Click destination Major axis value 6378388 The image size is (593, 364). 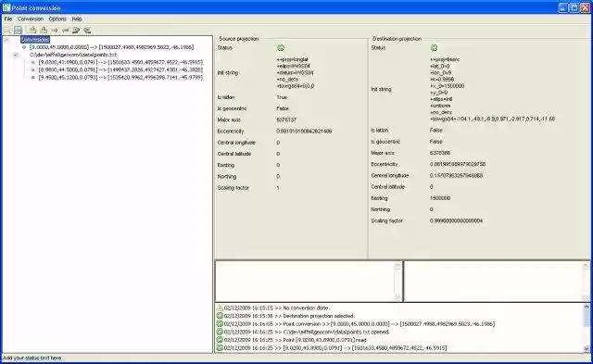coord(440,153)
